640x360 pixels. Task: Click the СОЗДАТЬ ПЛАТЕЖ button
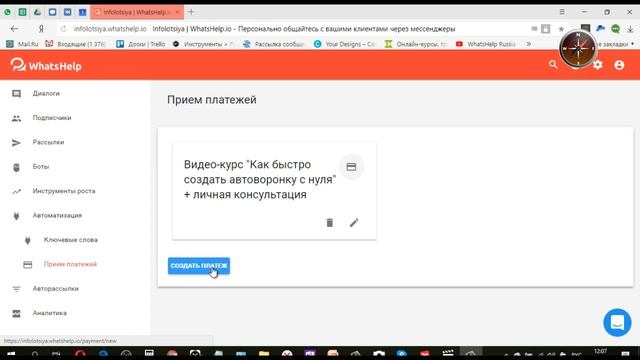point(199,266)
